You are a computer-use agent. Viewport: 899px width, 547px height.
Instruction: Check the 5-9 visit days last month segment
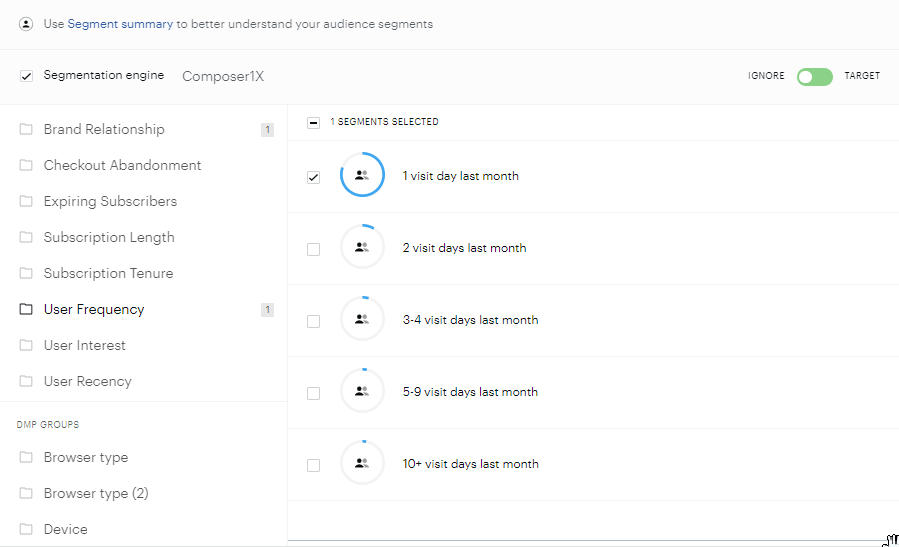coord(313,393)
